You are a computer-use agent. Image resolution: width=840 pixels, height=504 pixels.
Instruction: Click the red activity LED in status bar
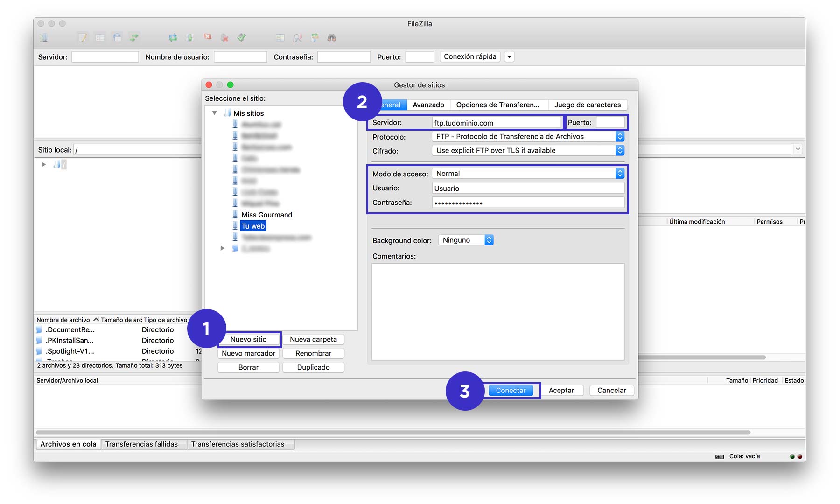(799, 456)
